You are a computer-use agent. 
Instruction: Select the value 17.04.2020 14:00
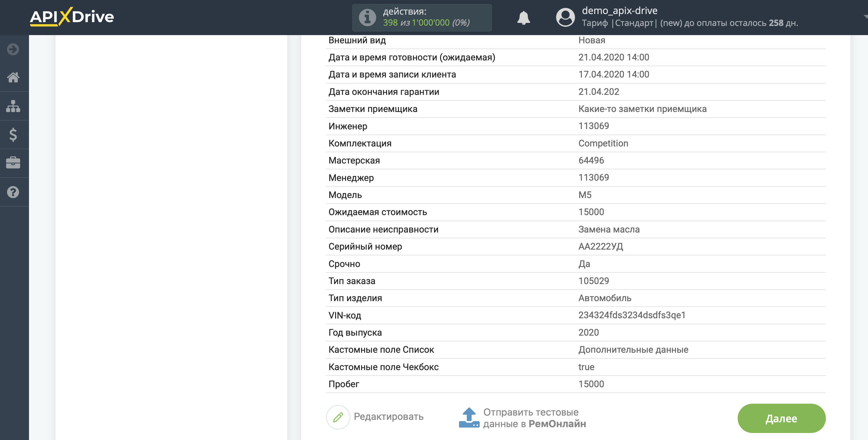click(613, 74)
